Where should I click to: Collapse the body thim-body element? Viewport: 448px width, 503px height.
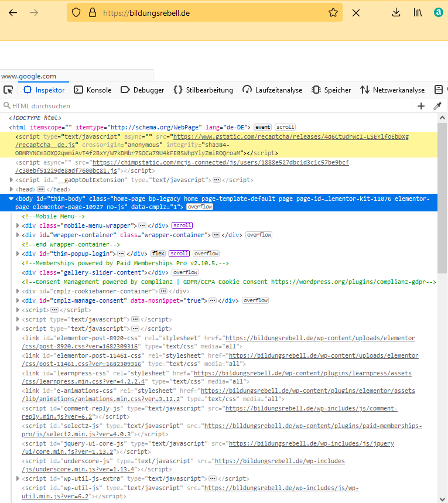pos(11,199)
